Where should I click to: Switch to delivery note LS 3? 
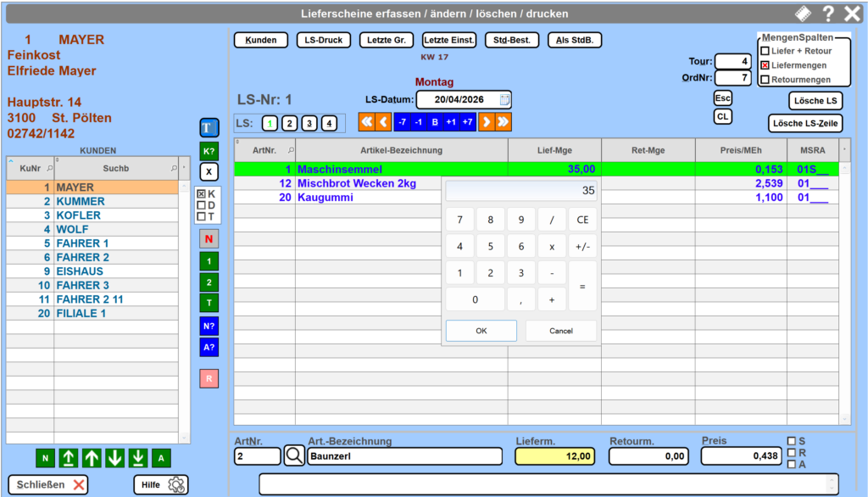tap(309, 124)
